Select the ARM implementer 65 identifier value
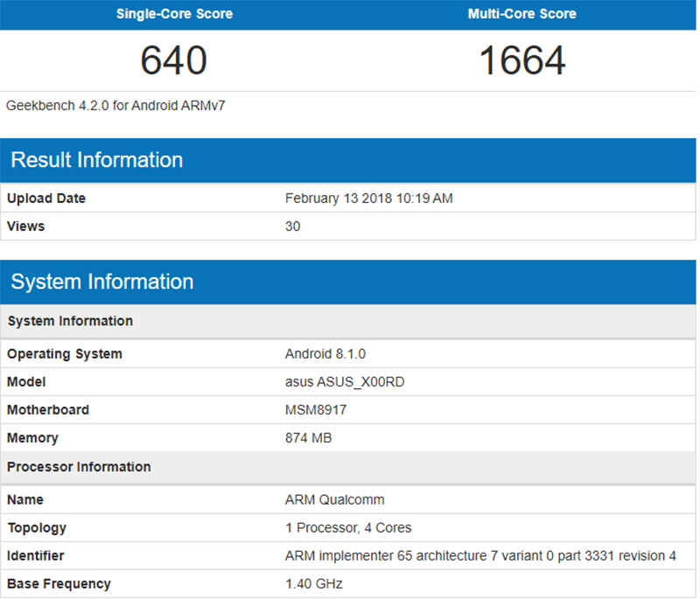Image resolution: width=700 pixels, height=599 pixels. [x=480, y=556]
